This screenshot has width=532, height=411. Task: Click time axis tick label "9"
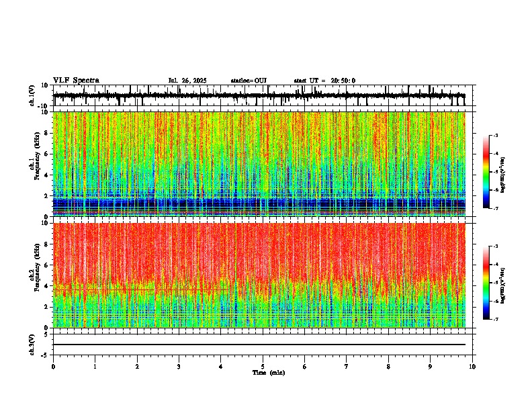[x=430, y=367]
